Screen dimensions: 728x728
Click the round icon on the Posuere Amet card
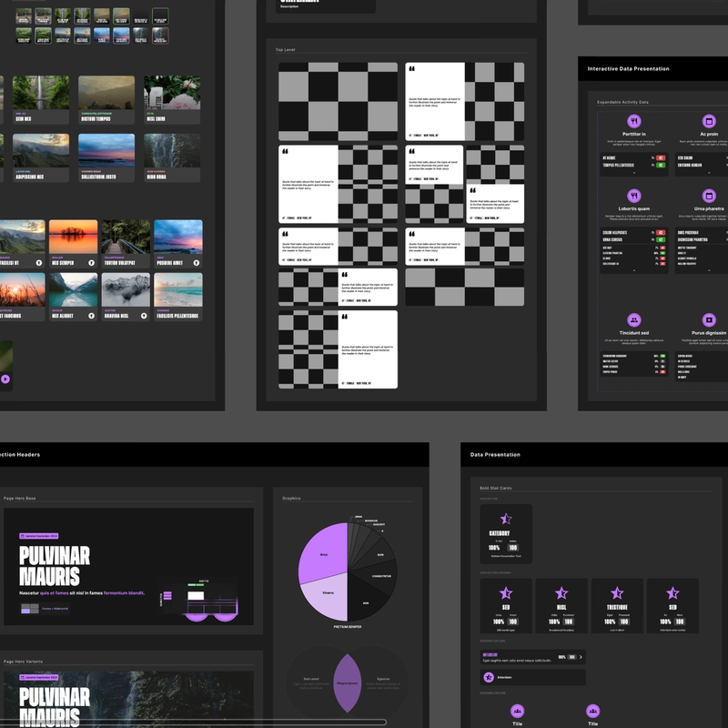[x=197, y=263]
